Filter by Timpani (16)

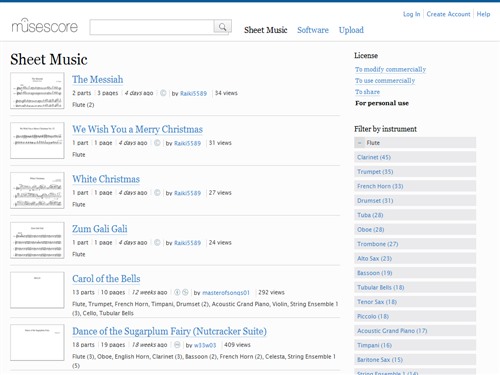(x=415, y=345)
